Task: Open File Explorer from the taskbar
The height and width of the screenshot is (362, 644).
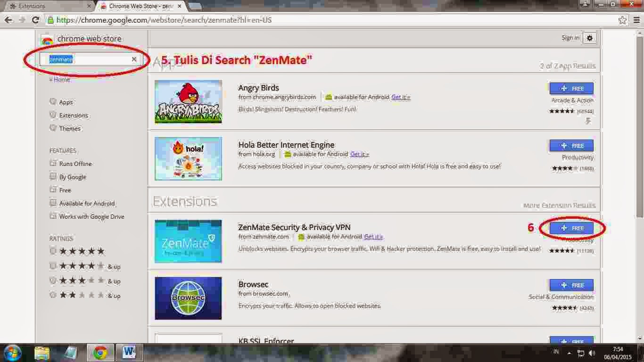Action: [42, 353]
